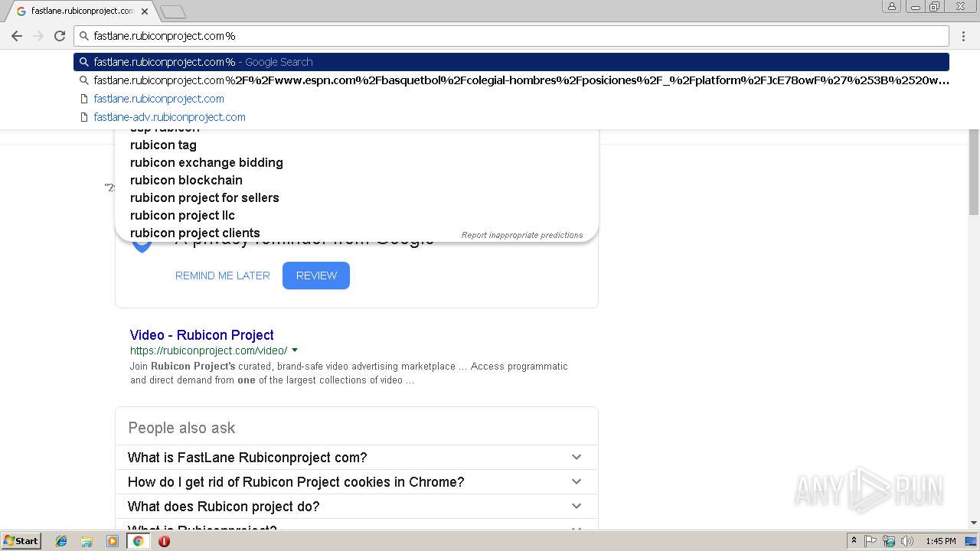Close the fastlane.rubiconproject.com tab
Viewport: 980px width, 551px height.
click(145, 11)
